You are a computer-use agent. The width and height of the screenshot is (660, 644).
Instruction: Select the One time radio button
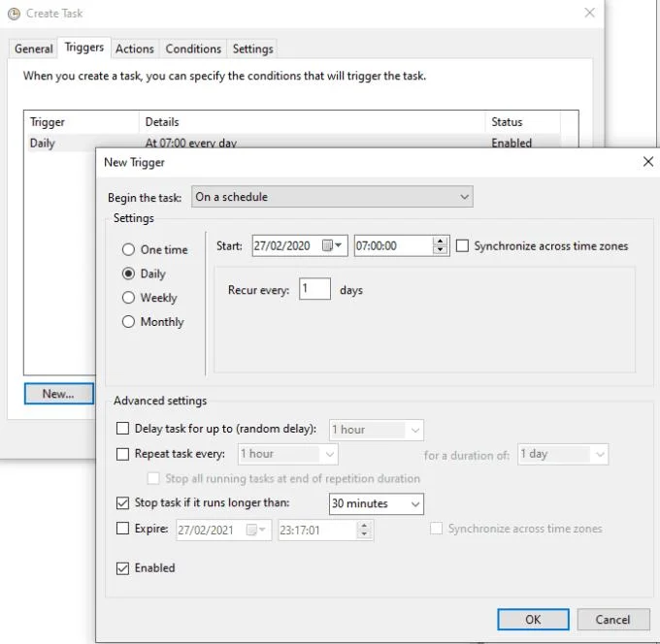[128, 249]
